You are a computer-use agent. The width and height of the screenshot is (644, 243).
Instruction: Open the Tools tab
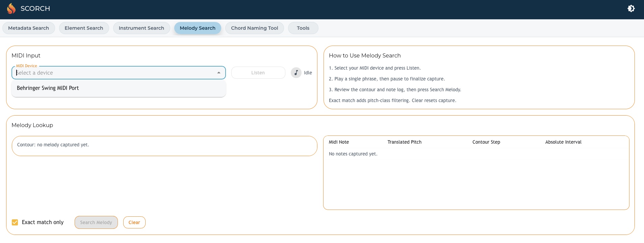point(303,28)
